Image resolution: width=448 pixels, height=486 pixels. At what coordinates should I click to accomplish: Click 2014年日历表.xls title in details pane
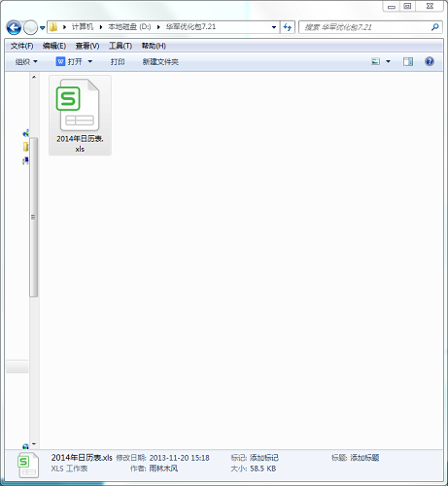82,458
